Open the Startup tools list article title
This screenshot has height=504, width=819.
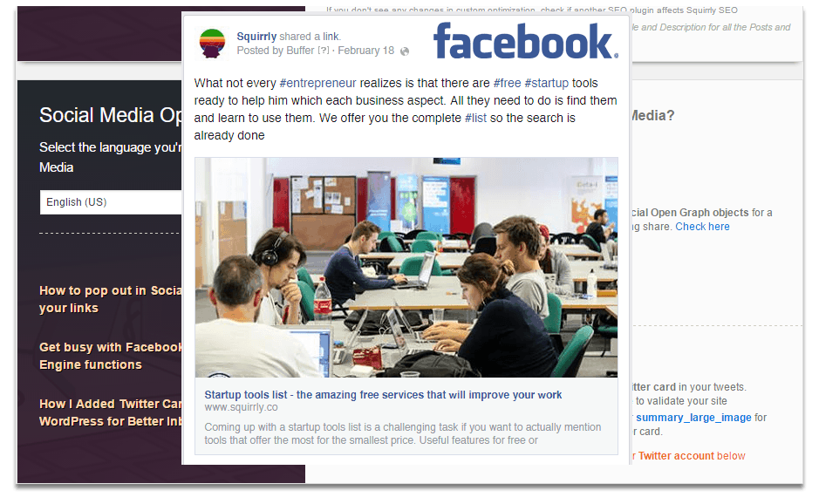point(383,395)
